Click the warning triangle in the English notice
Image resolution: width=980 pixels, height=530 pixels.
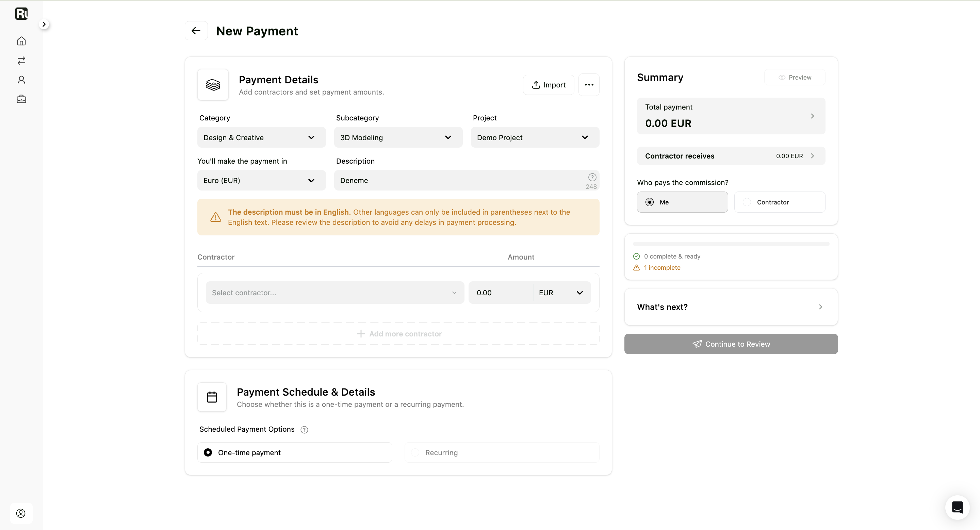point(216,217)
